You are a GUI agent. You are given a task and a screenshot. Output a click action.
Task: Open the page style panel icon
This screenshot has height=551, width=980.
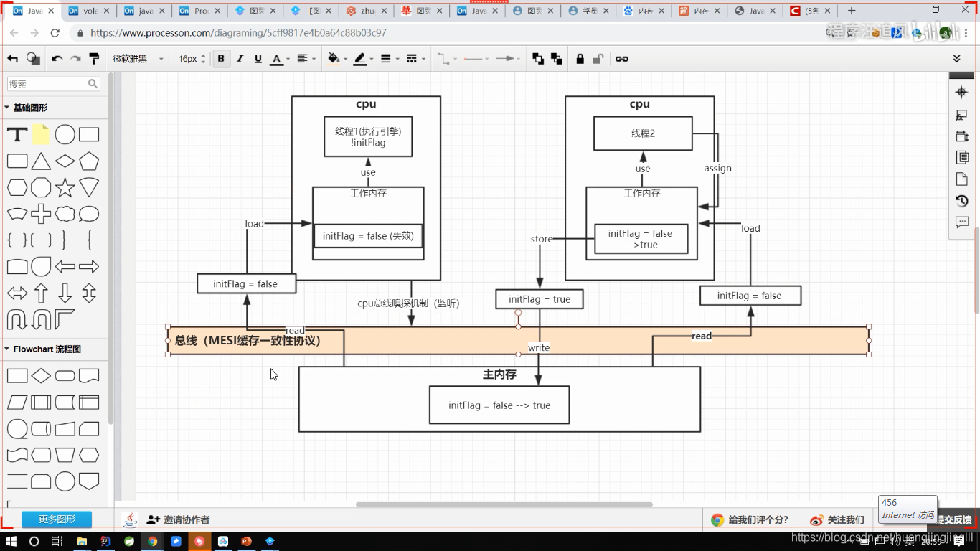962,179
